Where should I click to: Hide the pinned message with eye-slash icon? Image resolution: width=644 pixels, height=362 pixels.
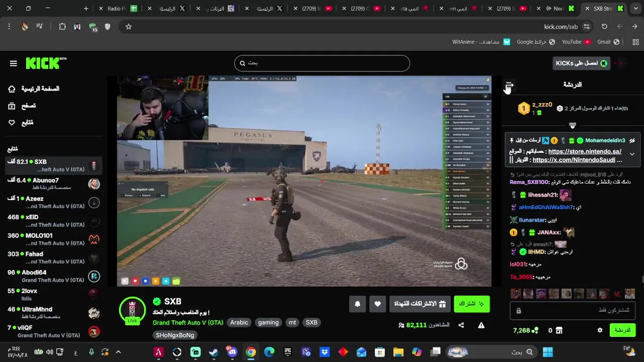coord(632,140)
